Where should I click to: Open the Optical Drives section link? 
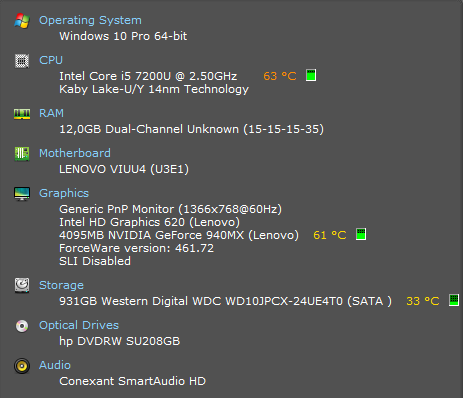point(79,325)
